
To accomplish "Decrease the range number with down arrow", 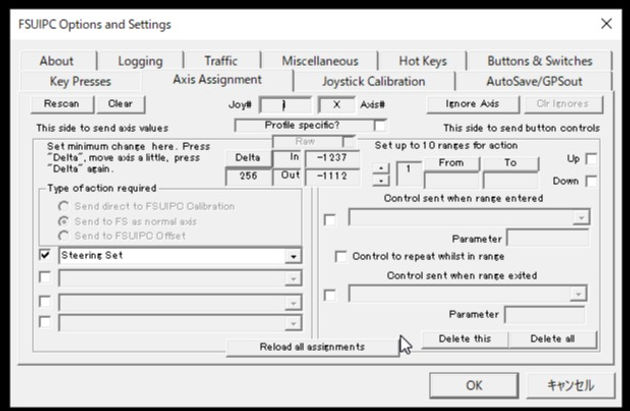I will pyautogui.click(x=381, y=181).
